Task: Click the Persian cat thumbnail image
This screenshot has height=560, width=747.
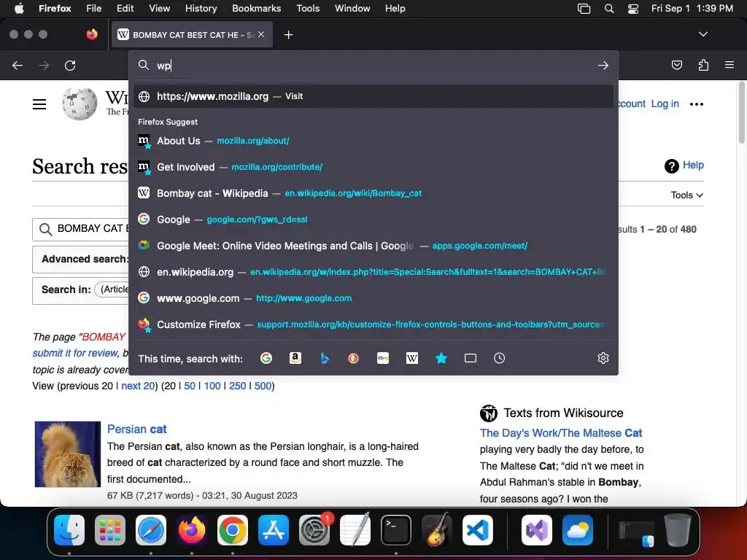Action: click(68, 454)
